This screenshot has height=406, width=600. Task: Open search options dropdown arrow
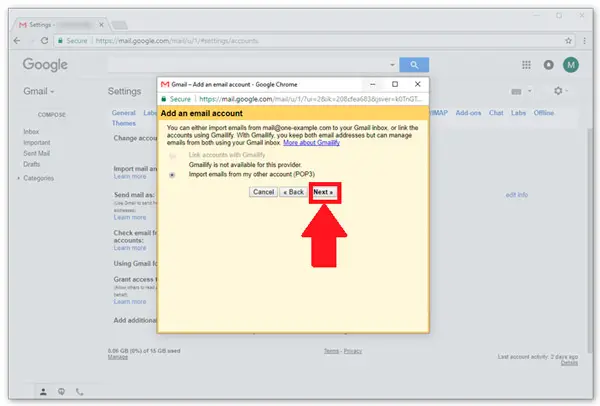(392, 65)
